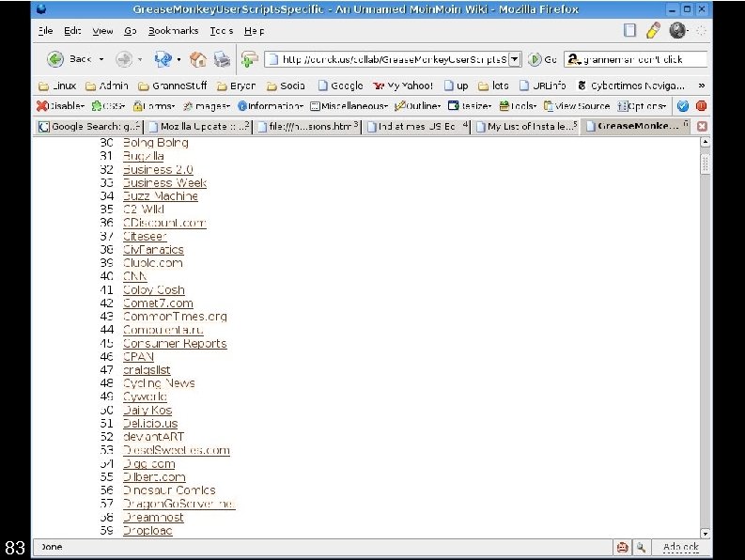Open the URL history dropdown arrow
This screenshot has height=560, width=745.
pos(515,59)
